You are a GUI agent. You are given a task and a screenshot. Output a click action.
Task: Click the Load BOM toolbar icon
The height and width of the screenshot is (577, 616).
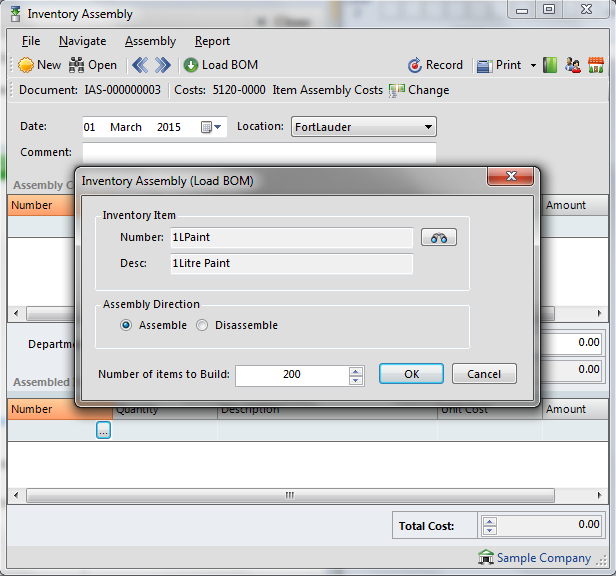coord(191,65)
